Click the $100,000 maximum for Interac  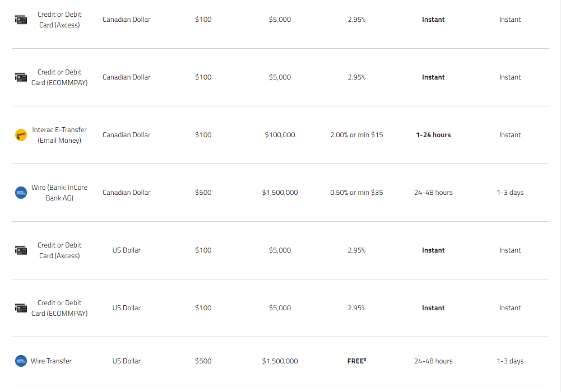(280, 135)
